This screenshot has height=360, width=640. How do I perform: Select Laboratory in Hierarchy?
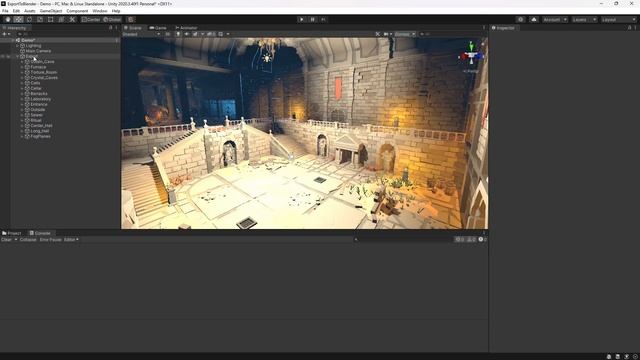(40, 99)
